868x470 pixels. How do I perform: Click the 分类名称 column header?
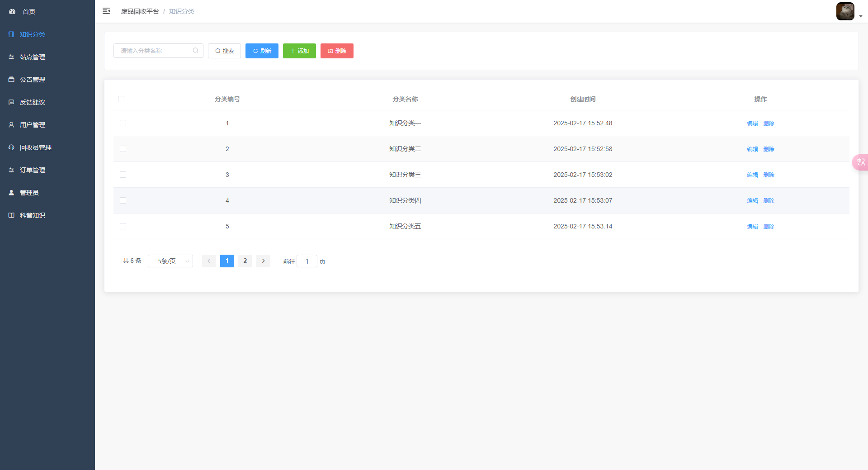405,99
